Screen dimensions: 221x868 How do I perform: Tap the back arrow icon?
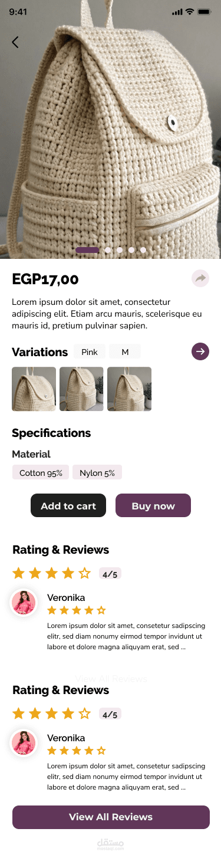(15, 42)
